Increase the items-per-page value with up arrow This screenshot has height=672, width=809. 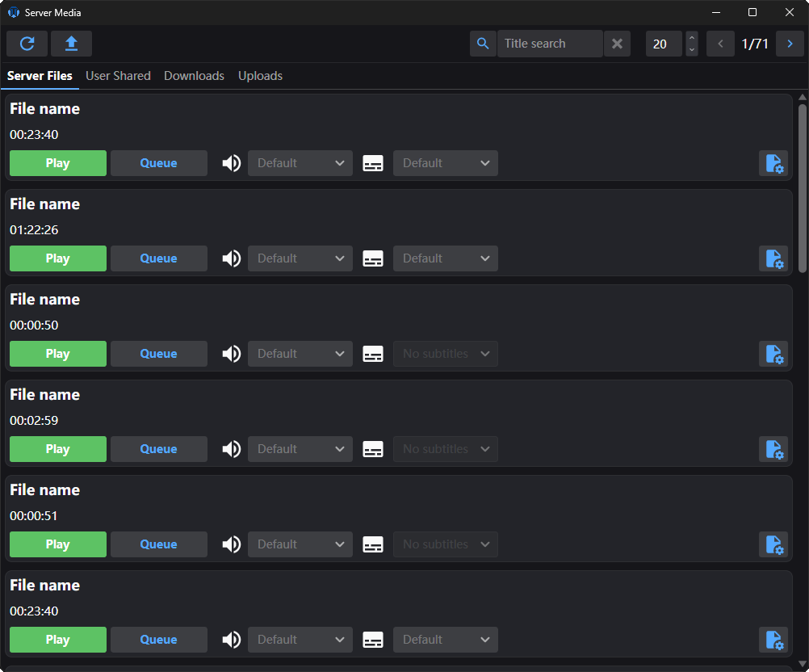[x=692, y=37]
